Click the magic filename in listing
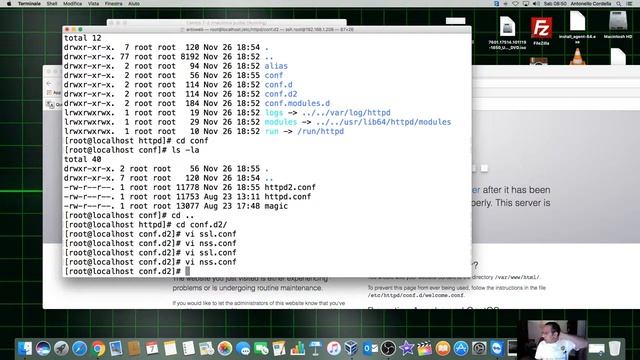 pyautogui.click(x=276, y=206)
